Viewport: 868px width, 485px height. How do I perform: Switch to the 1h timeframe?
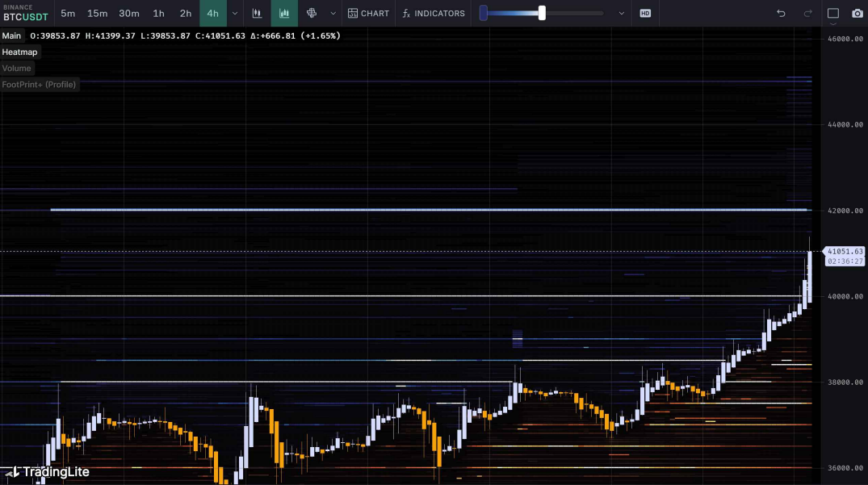[x=158, y=13]
